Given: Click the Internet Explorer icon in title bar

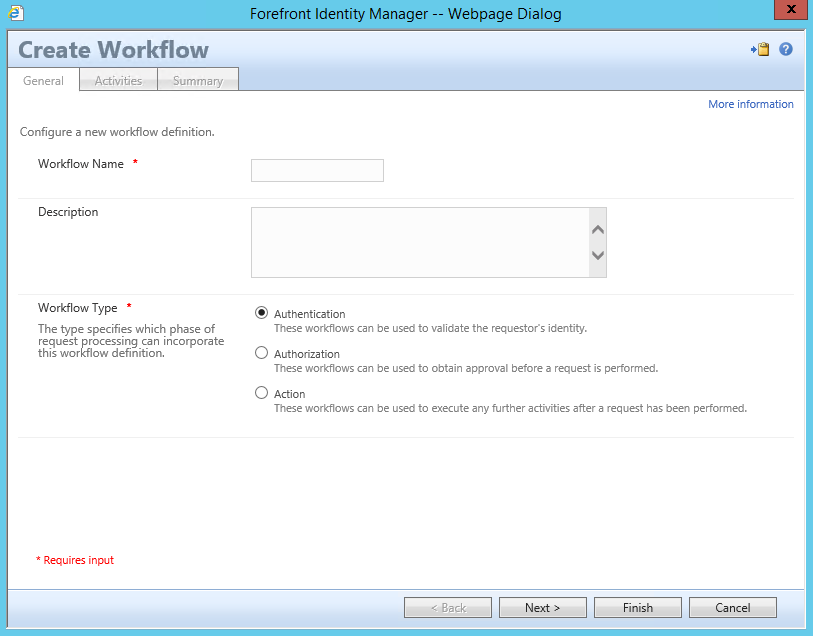Looking at the screenshot, I should point(16,13).
